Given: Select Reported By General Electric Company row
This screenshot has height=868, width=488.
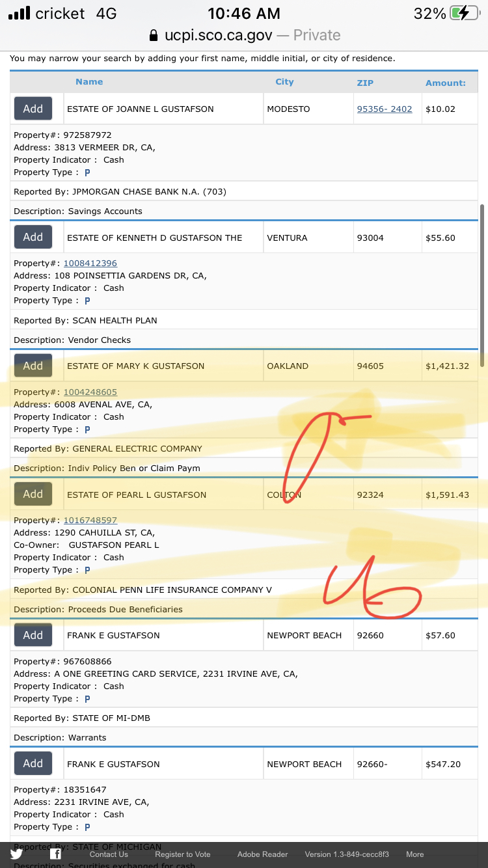Looking at the screenshot, I should click(x=244, y=448).
